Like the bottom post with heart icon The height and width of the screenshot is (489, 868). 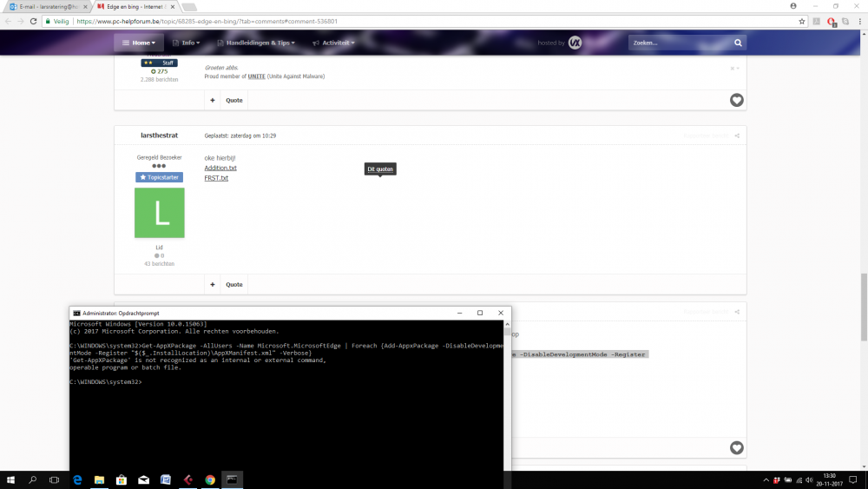(x=736, y=448)
